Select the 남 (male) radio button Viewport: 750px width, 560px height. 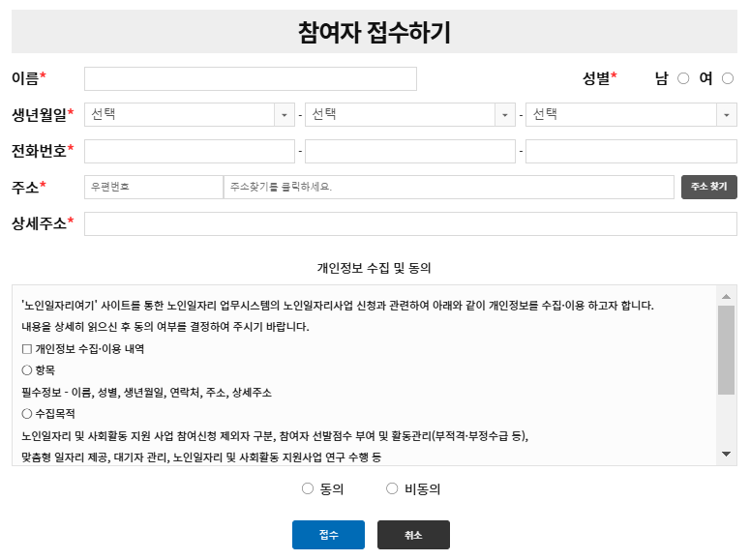click(x=683, y=78)
